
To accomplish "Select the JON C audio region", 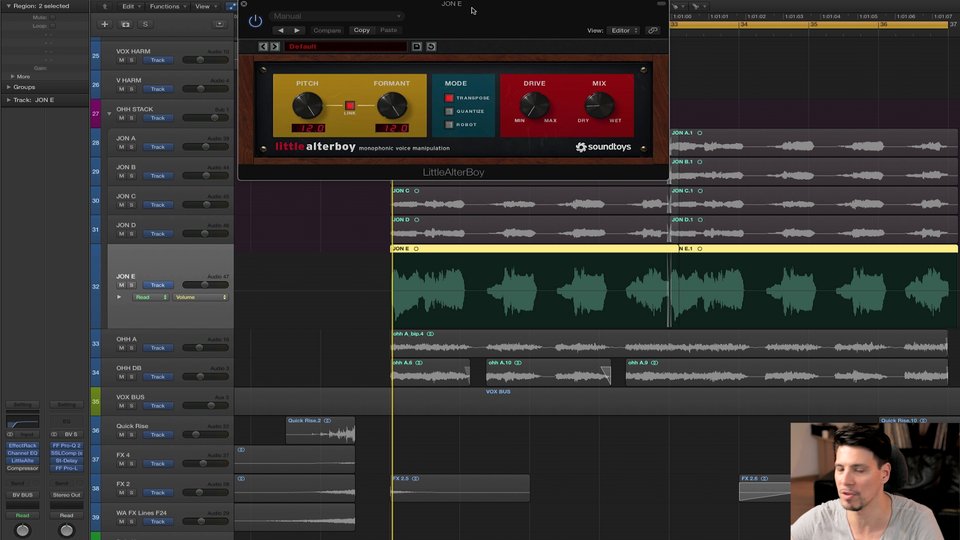I will [x=530, y=200].
